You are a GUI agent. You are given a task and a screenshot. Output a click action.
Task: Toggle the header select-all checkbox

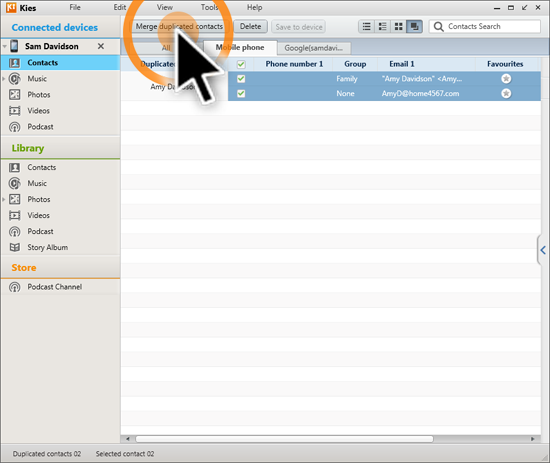click(x=241, y=64)
